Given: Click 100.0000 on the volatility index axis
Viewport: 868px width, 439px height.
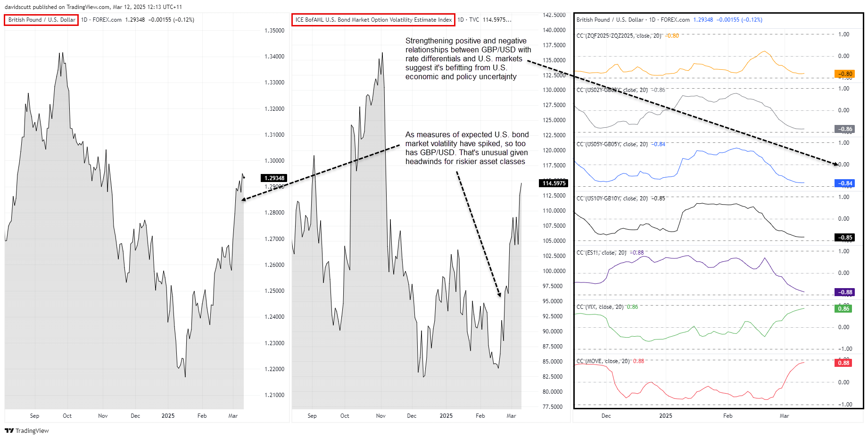Looking at the screenshot, I should click(554, 271).
